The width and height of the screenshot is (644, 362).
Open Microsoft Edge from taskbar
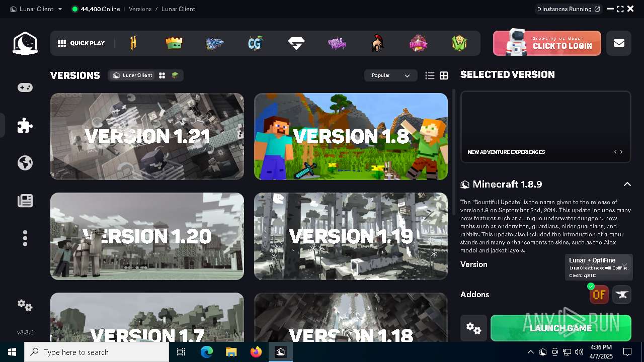pos(207,352)
